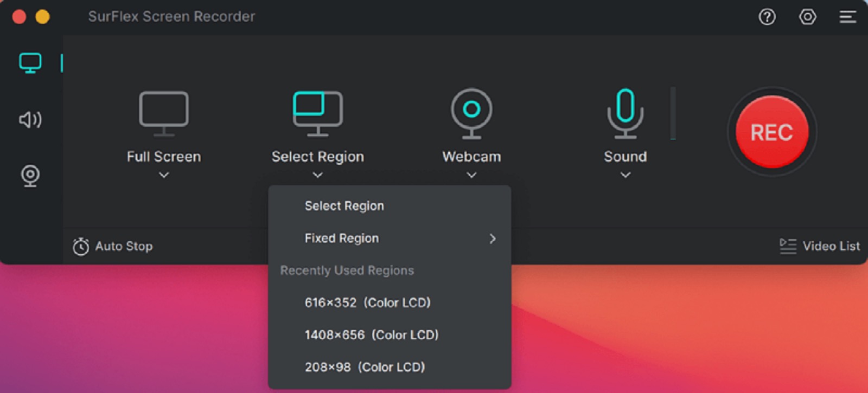Click the Select Region monitor icon

coord(318,113)
